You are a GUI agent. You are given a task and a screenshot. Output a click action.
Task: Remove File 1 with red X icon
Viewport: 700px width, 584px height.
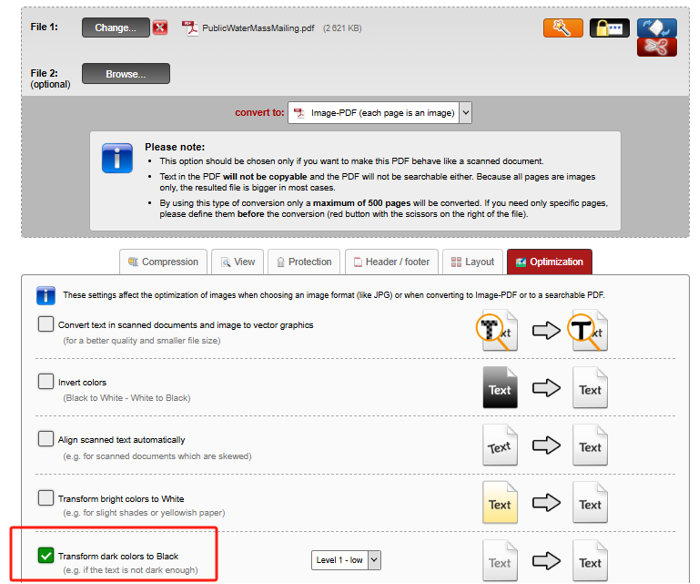point(160,28)
